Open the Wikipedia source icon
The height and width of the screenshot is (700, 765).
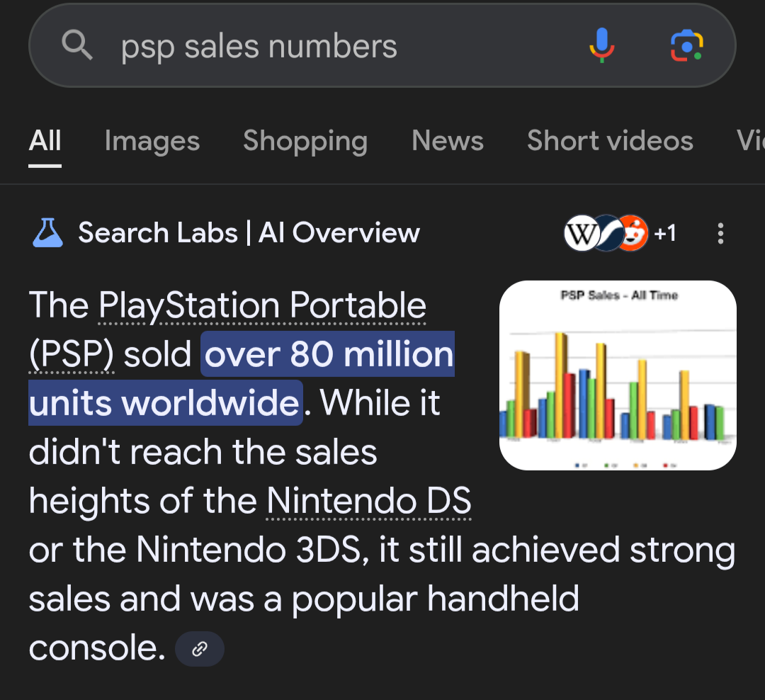(581, 233)
